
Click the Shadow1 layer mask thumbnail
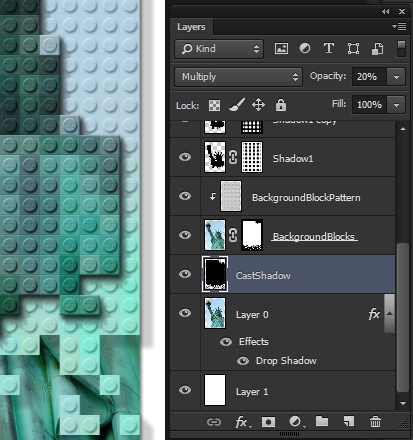[252, 157]
